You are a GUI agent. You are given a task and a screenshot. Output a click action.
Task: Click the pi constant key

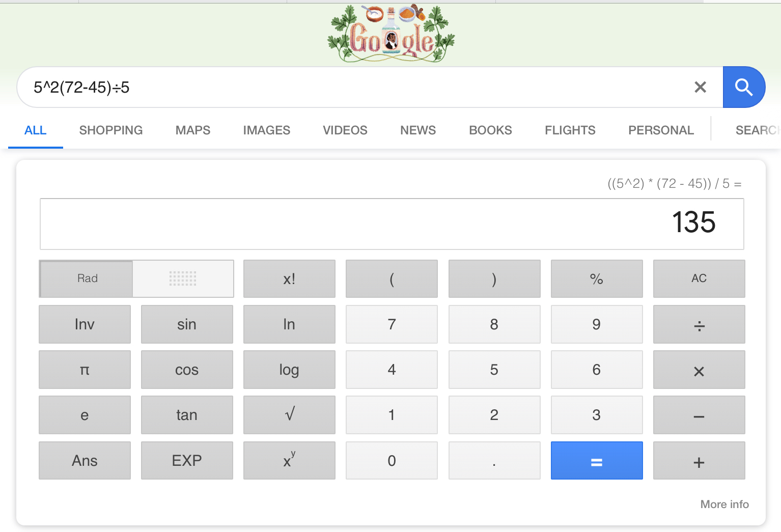tap(85, 370)
